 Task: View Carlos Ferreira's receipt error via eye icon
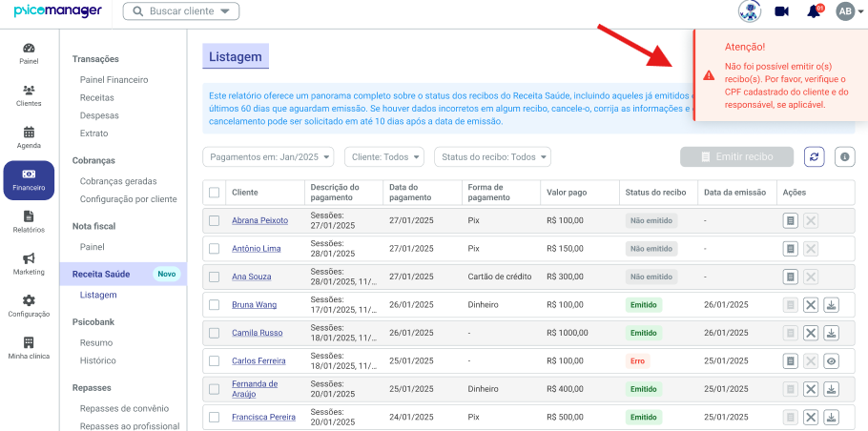tap(831, 361)
